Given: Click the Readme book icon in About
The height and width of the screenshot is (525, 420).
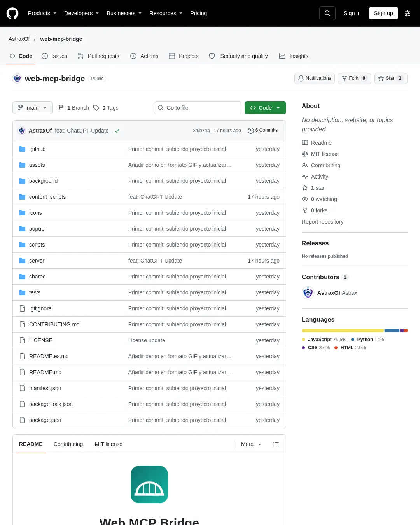Looking at the screenshot, I should (x=305, y=143).
